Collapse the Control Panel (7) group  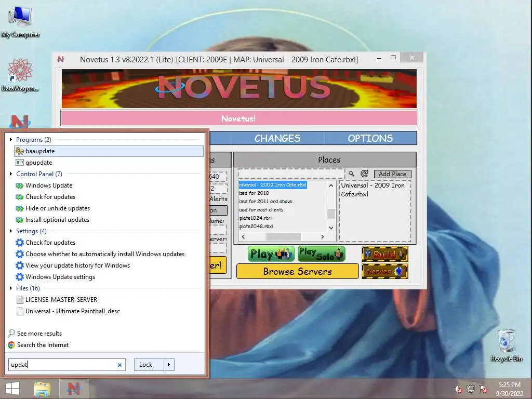tap(11, 174)
